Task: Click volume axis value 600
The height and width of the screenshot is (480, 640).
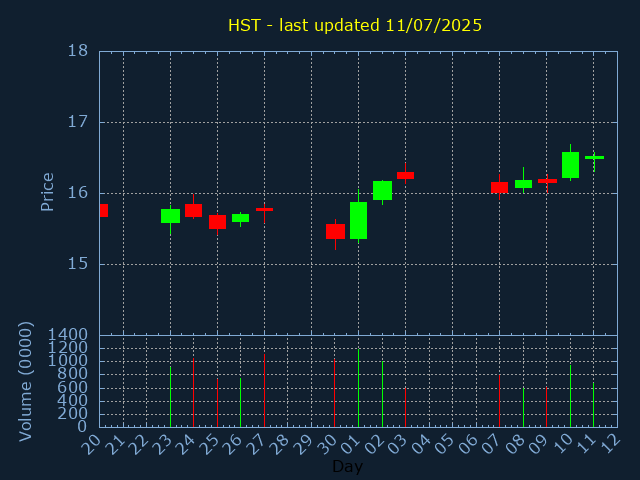Action: 72,387
